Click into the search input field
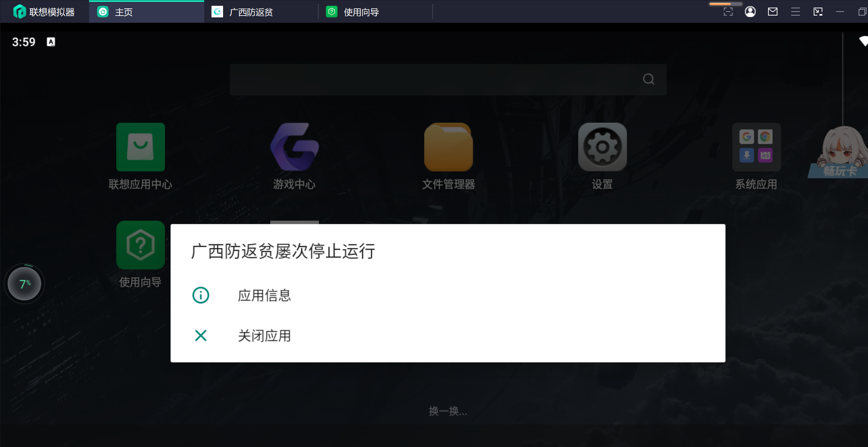868x447 pixels. [x=448, y=80]
